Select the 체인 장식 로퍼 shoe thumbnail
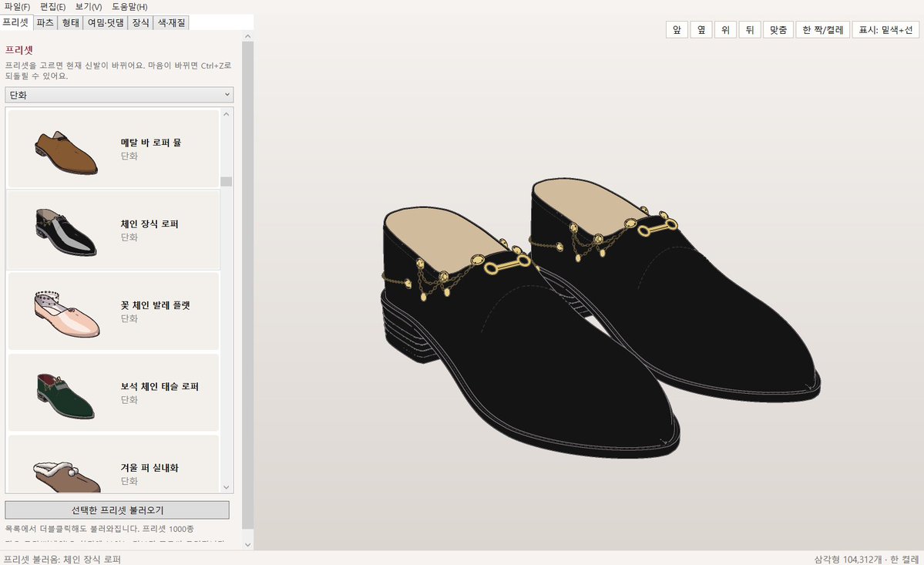The image size is (924, 565). click(66, 232)
